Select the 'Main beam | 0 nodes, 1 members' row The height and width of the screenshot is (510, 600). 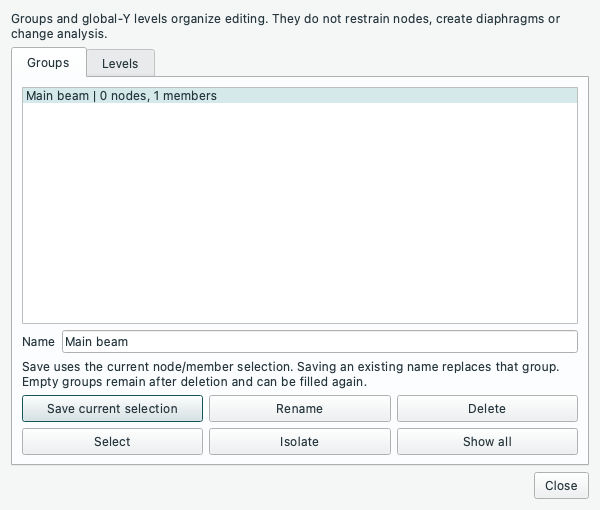300,96
